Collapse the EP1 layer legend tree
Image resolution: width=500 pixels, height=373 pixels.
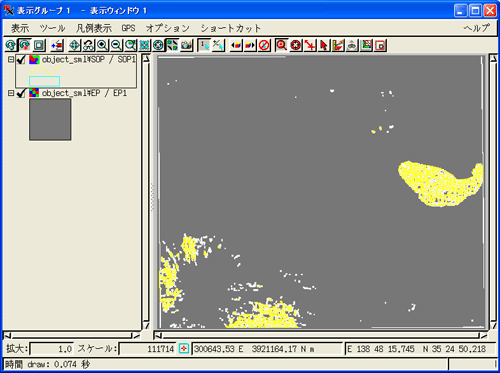pos(11,93)
